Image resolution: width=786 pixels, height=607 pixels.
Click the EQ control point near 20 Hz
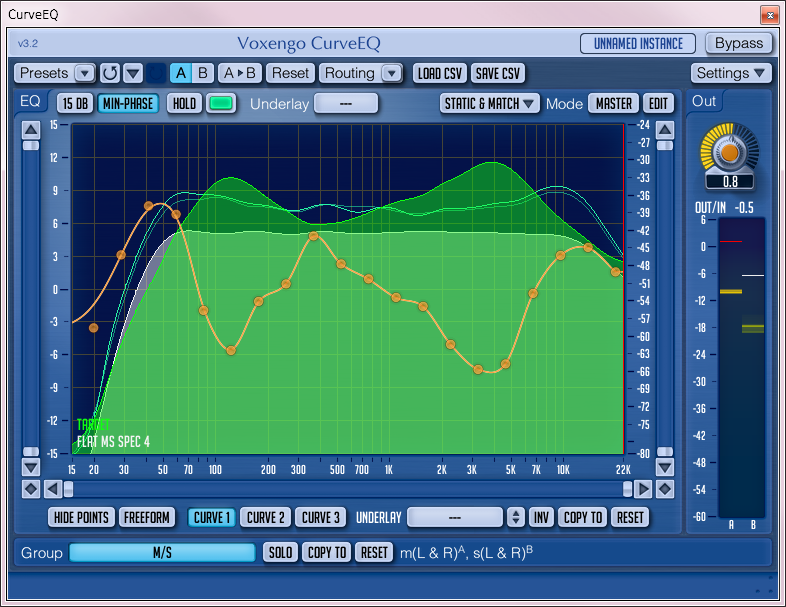click(x=93, y=328)
